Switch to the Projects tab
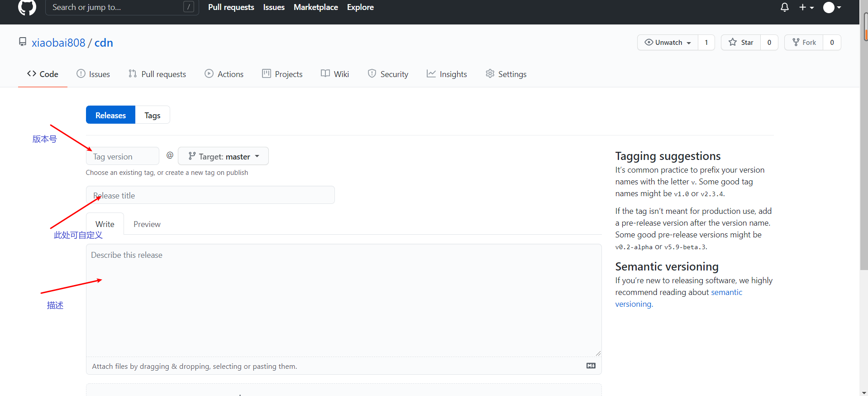Image resolution: width=868 pixels, height=396 pixels. (x=282, y=74)
